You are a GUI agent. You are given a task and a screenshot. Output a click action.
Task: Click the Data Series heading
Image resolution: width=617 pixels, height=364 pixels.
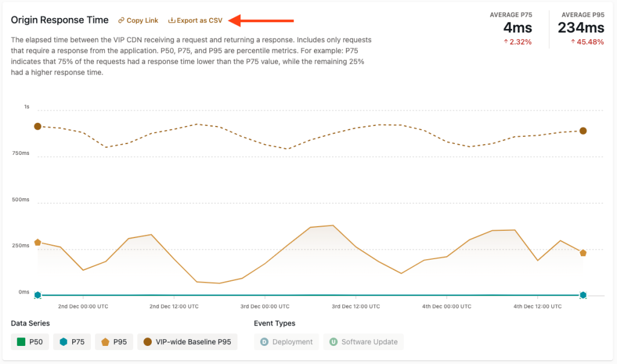30,323
